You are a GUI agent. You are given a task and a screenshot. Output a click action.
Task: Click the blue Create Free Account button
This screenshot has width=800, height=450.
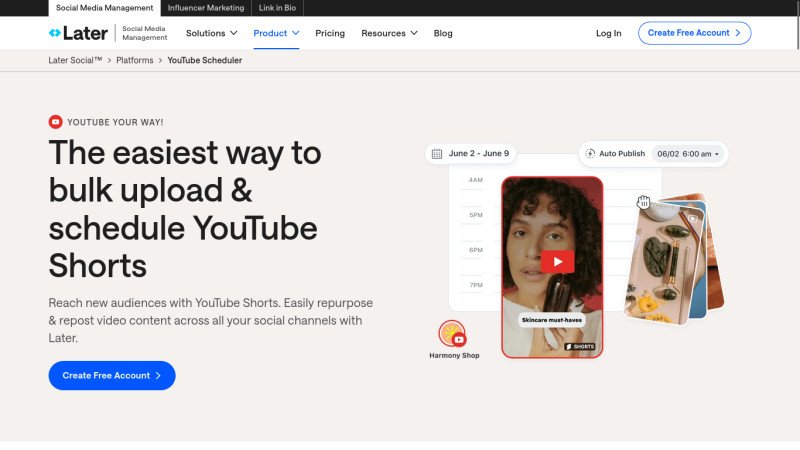coord(111,375)
